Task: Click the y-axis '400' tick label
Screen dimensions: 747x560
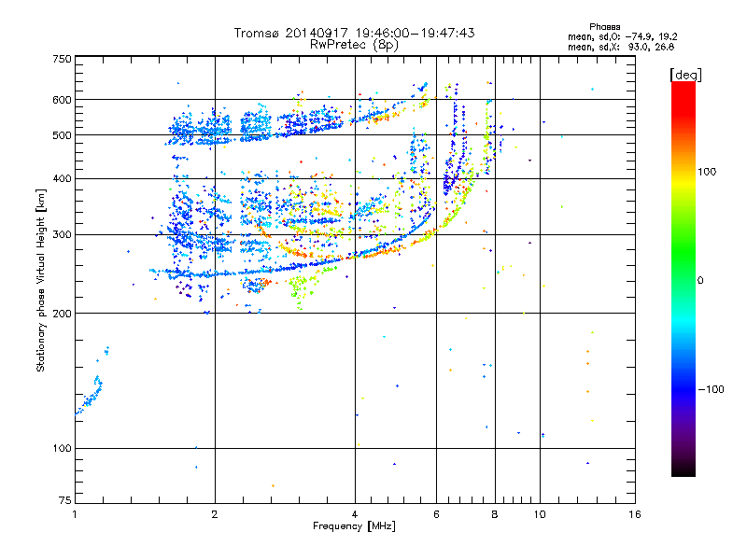Action: (62, 179)
